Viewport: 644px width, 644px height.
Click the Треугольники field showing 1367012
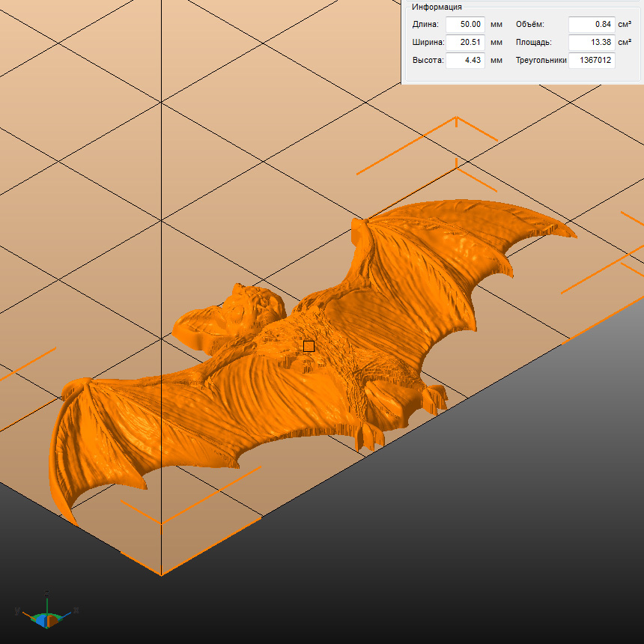[591, 60]
